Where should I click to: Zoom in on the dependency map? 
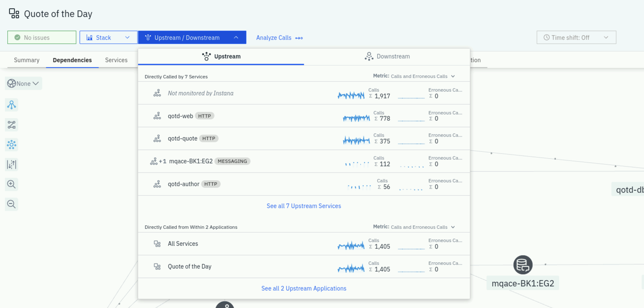[12, 184]
